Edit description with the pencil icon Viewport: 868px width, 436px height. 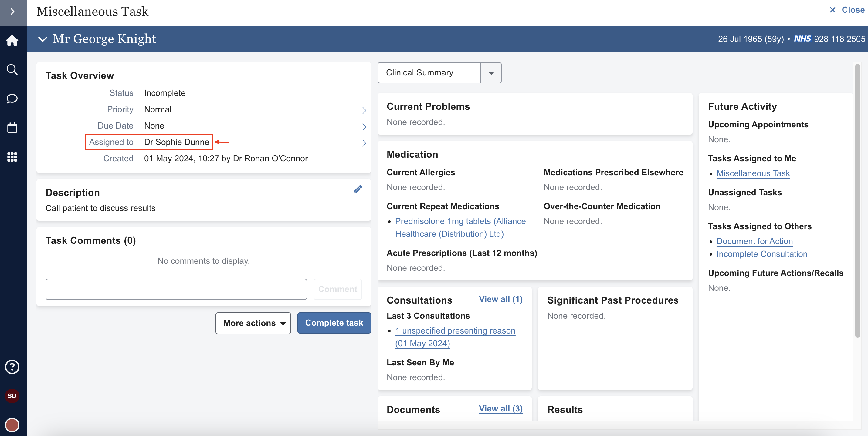(x=358, y=189)
